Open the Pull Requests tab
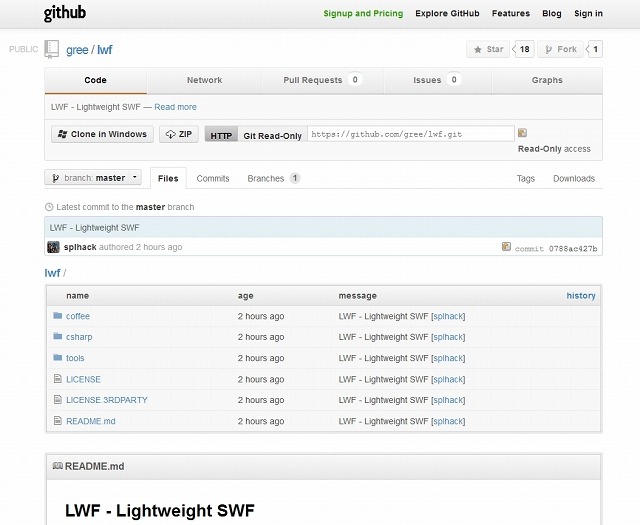Viewport: 640px width, 525px height. pyautogui.click(x=322, y=80)
